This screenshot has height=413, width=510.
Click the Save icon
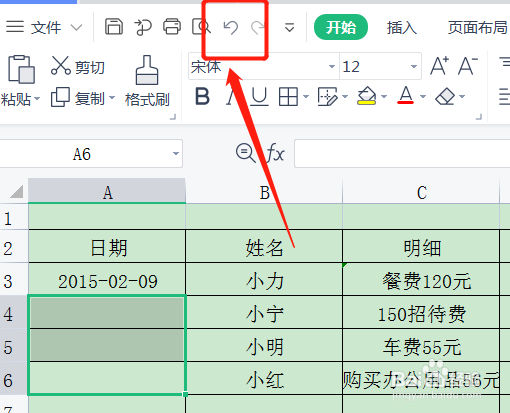pos(114,27)
